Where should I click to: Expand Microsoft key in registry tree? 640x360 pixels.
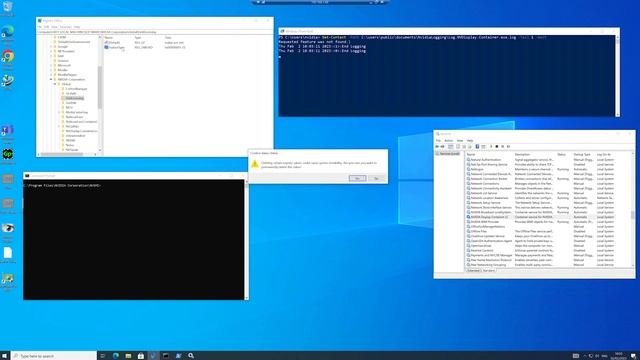point(51,65)
